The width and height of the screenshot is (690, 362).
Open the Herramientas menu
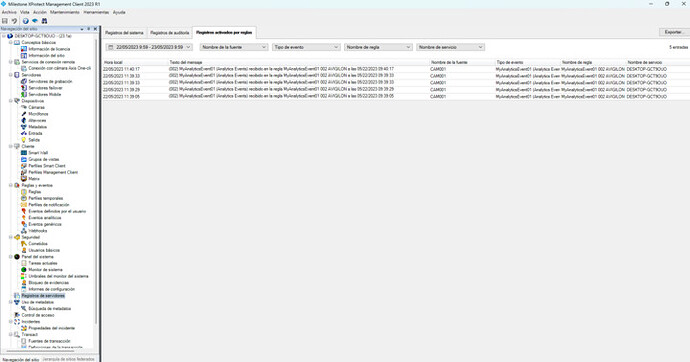(x=96, y=12)
